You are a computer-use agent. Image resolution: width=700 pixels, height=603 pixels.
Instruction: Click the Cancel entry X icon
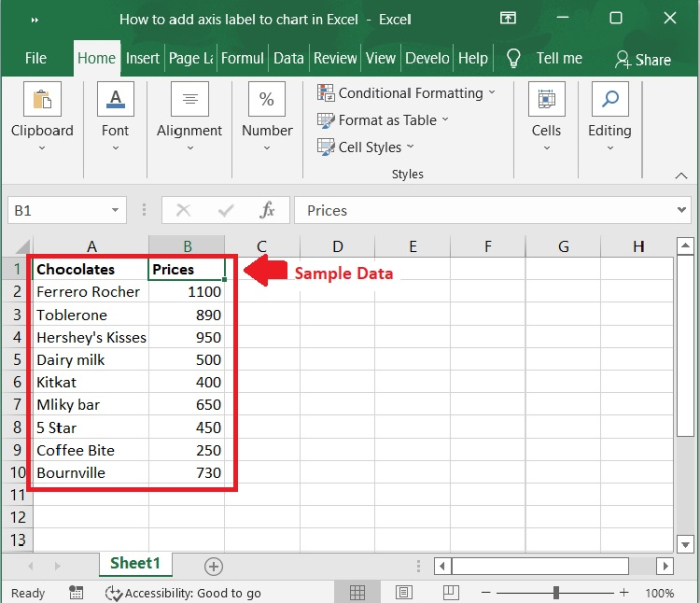click(183, 210)
